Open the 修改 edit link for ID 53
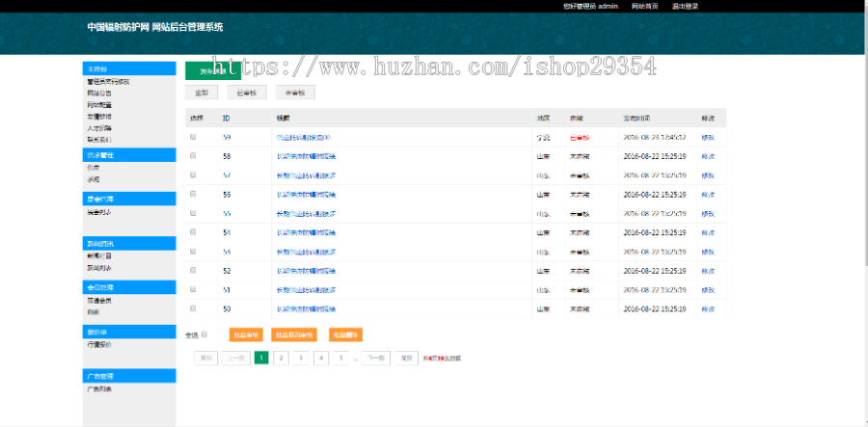The width and height of the screenshot is (868, 427). tap(708, 252)
